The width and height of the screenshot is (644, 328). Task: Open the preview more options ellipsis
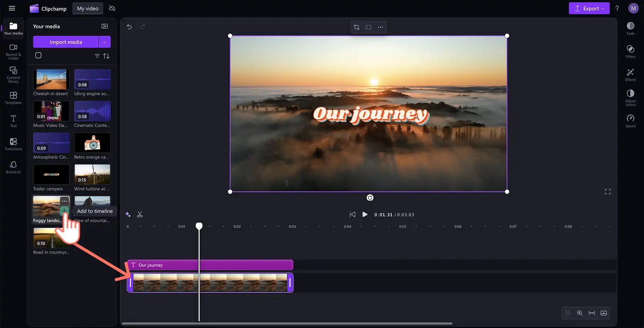[381, 27]
